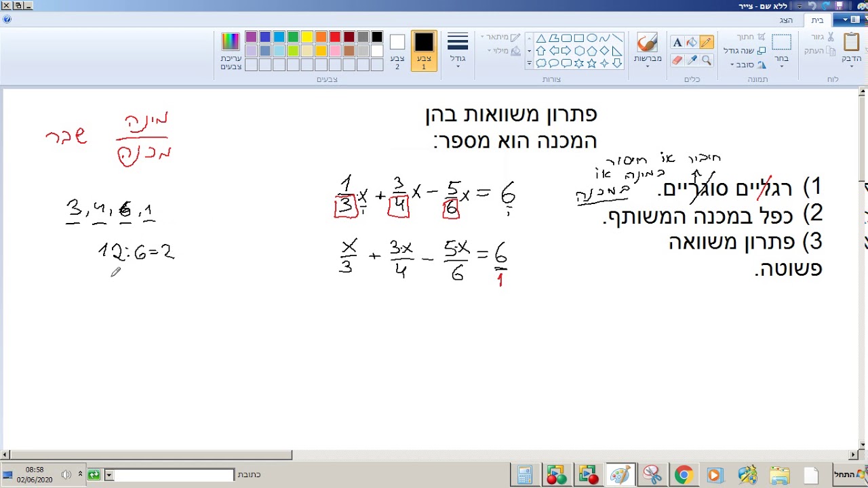The image size is (868, 488).
Task: Open Snipping Tool from the taskbar
Action: [652, 475]
